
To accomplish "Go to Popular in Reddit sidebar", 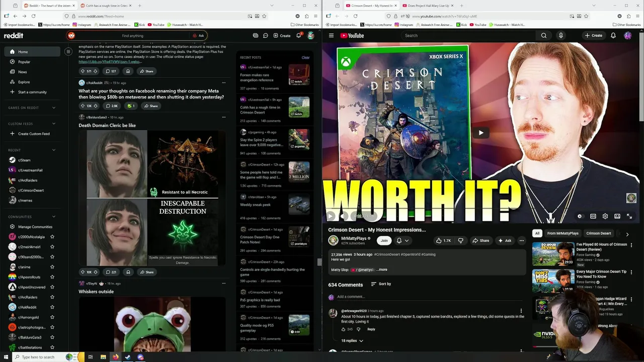I will coord(31,62).
